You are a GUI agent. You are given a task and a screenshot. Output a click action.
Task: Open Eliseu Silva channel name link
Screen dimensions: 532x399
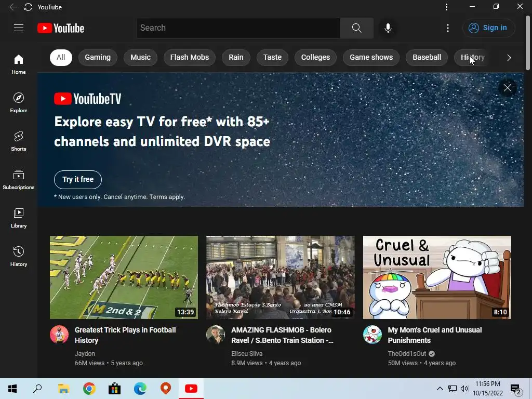coord(247,353)
